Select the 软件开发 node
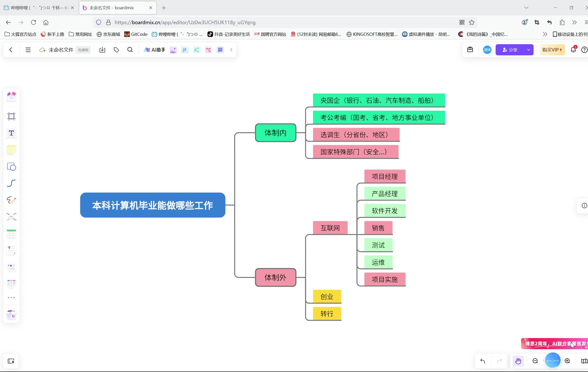588x372 pixels. [x=385, y=210]
